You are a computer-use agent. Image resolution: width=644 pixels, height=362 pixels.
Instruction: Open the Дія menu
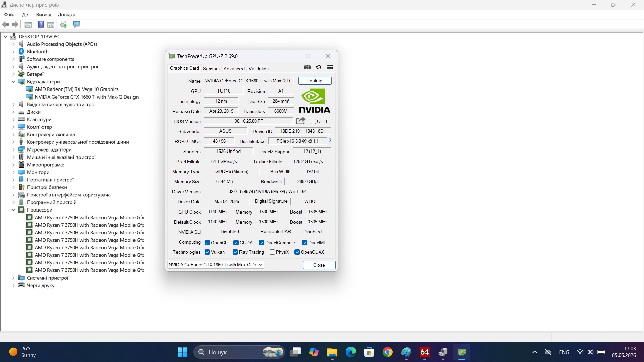pos(25,15)
